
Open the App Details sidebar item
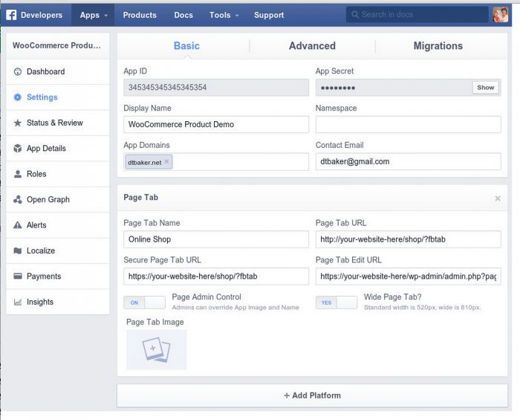[58, 148]
